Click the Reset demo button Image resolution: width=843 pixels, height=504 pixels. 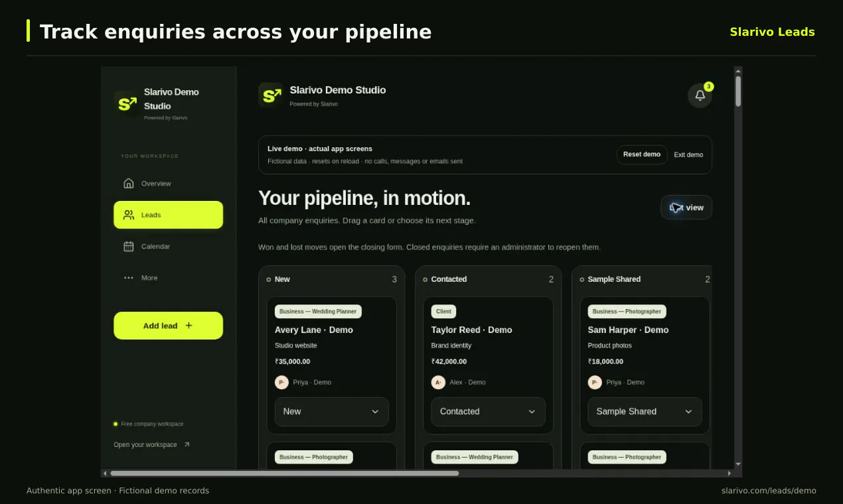click(x=642, y=155)
